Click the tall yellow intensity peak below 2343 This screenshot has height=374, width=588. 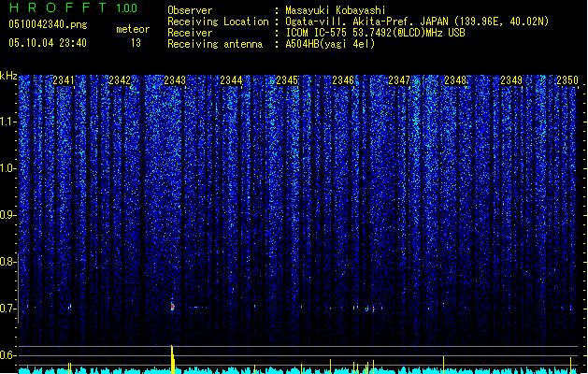click(x=173, y=359)
